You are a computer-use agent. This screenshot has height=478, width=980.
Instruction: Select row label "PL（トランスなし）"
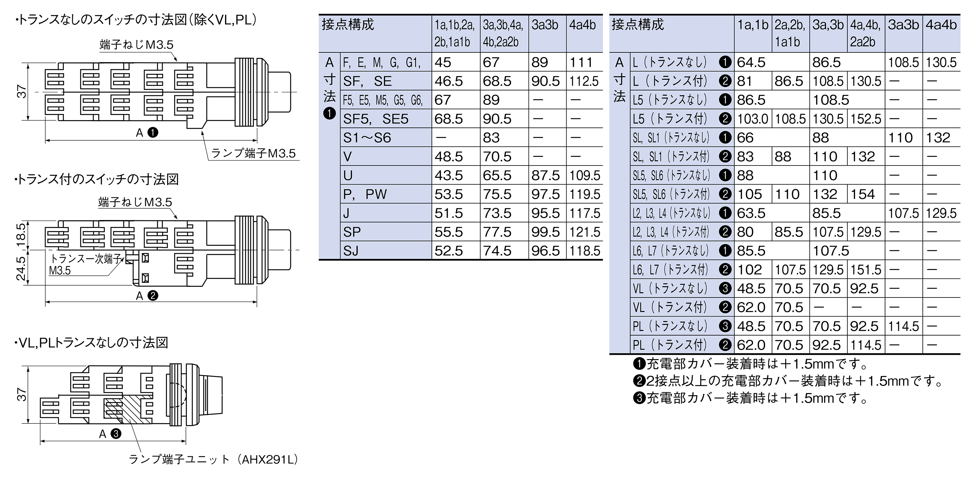[670, 326]
